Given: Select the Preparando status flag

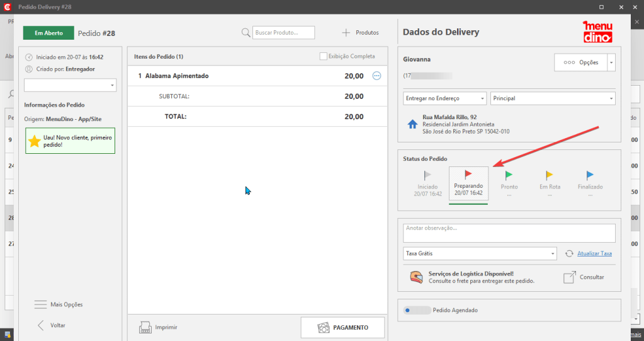Looking at the screenshot, I should pos(468,175).
